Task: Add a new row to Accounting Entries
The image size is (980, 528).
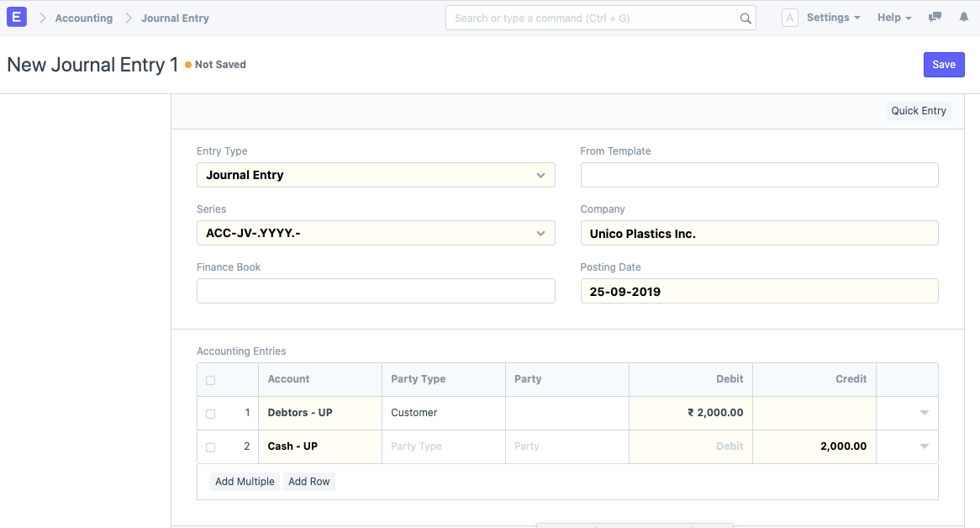Action: point(308,481)
